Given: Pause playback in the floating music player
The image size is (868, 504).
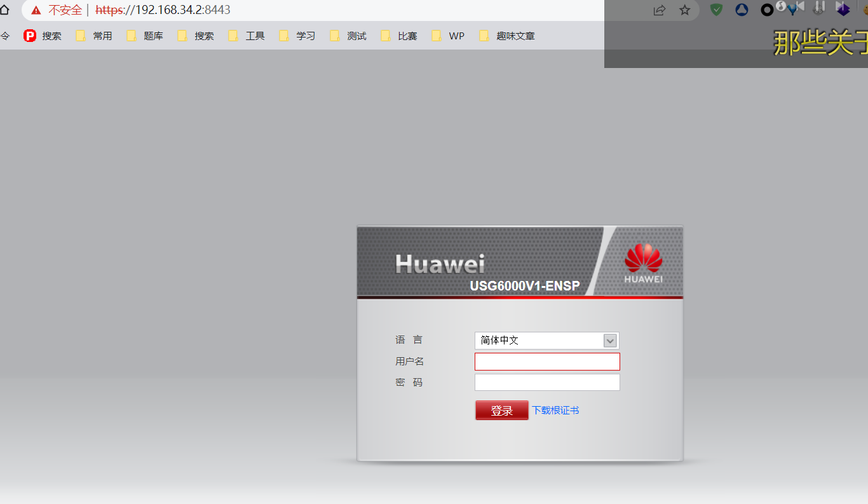Looking at the screenshot, I should click(820, 7).
